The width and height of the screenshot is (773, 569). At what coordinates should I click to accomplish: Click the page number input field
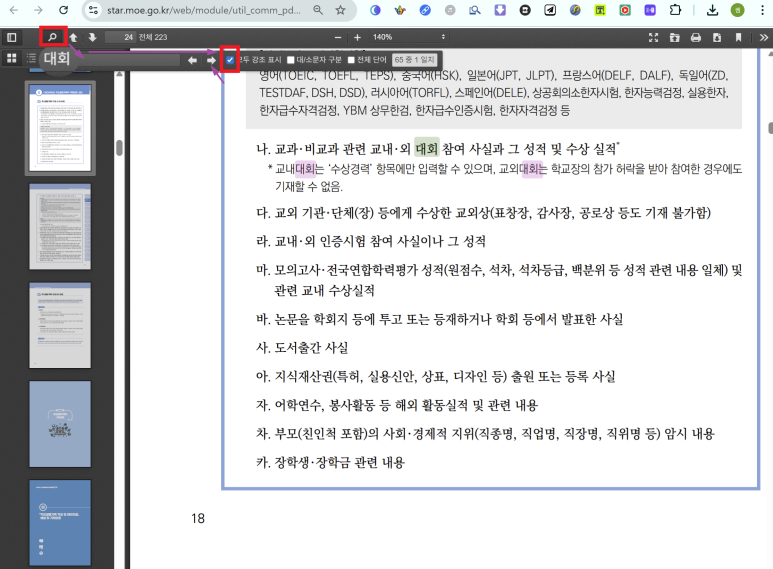[x=121, y=37]
